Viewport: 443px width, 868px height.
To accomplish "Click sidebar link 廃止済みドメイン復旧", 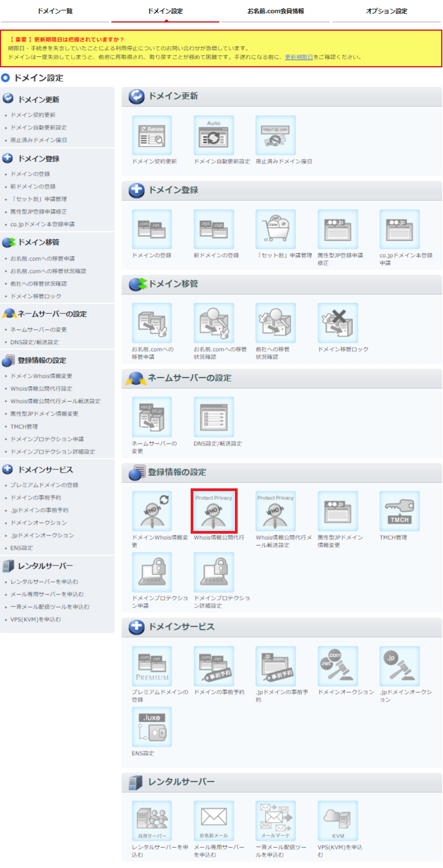I will pyautogui.click(x=38, y=140).
